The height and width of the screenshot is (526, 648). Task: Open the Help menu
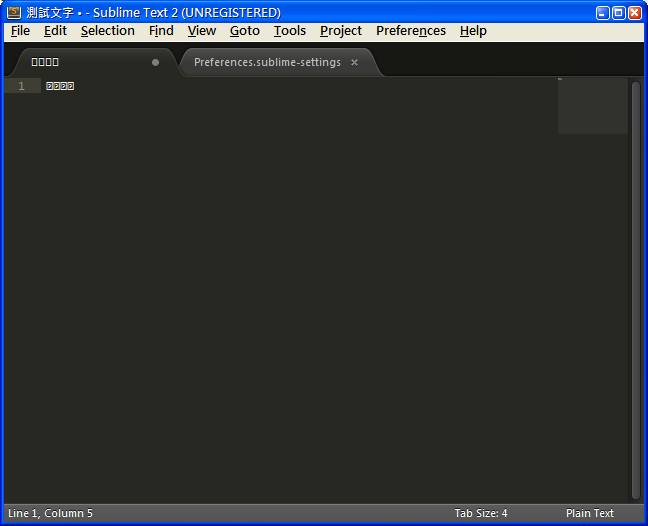pyautogui.click(x=473, y=31)
